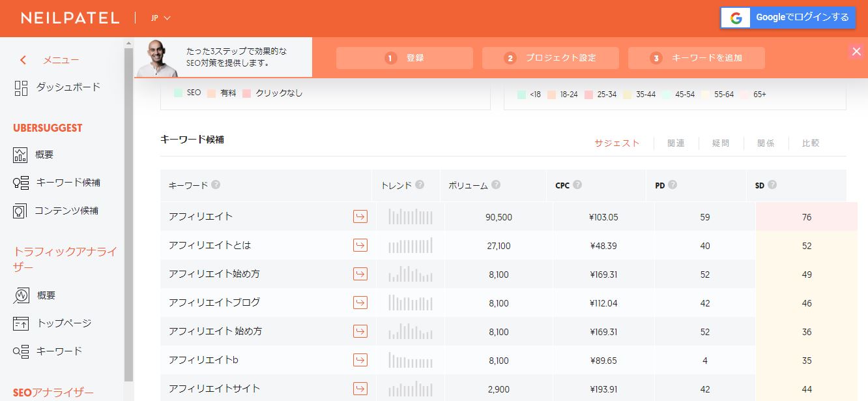Click the traffic analyzer 概要 icon
This screenshot has width=868, height=401.
pyautogui.click(x=21, y=295)
